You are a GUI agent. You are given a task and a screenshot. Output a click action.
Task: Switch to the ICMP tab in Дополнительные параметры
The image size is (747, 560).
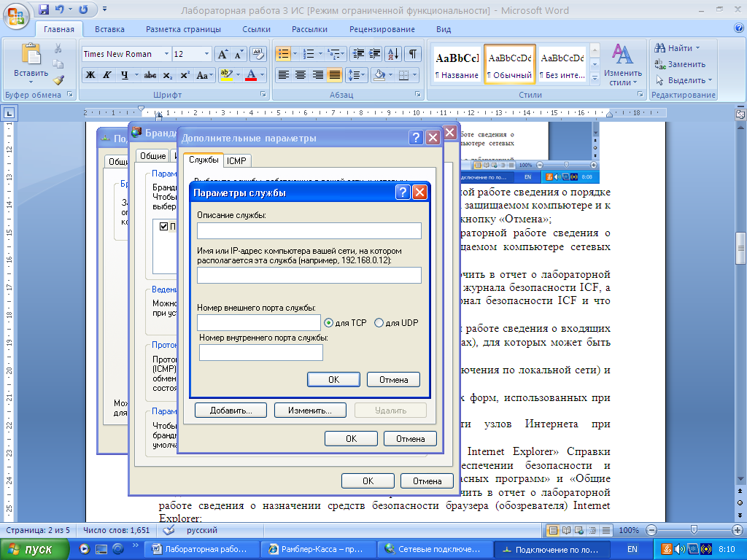pyautogui.click(x=236, y=160)
